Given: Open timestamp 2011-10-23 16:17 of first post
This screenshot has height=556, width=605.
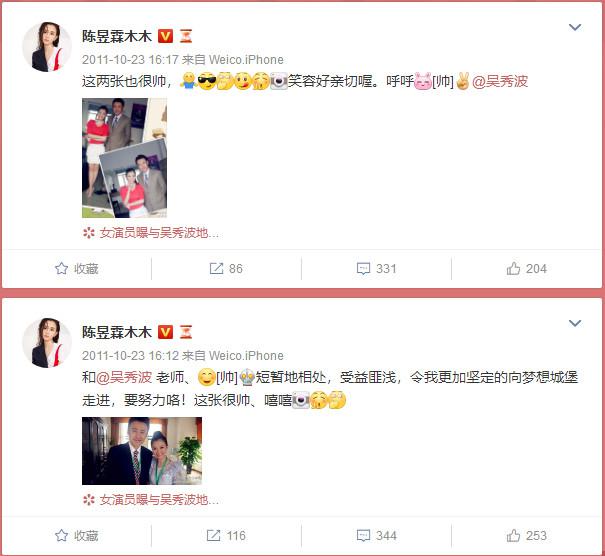Looking at the screenshot, I should (130, 59).
